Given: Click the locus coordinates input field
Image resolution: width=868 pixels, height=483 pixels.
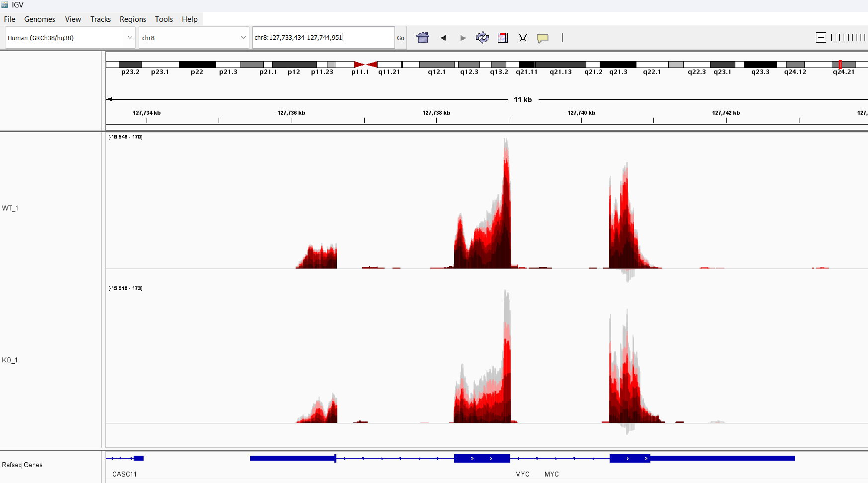Looking at the screenshot, I should tap(323, 37).
